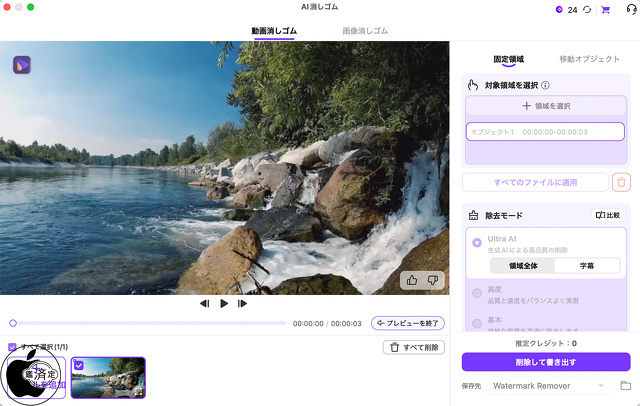Image resolution: width=640 pixels, height=406 pixels.
Task: Select the river video thumbnail
Action: point(108,377)
